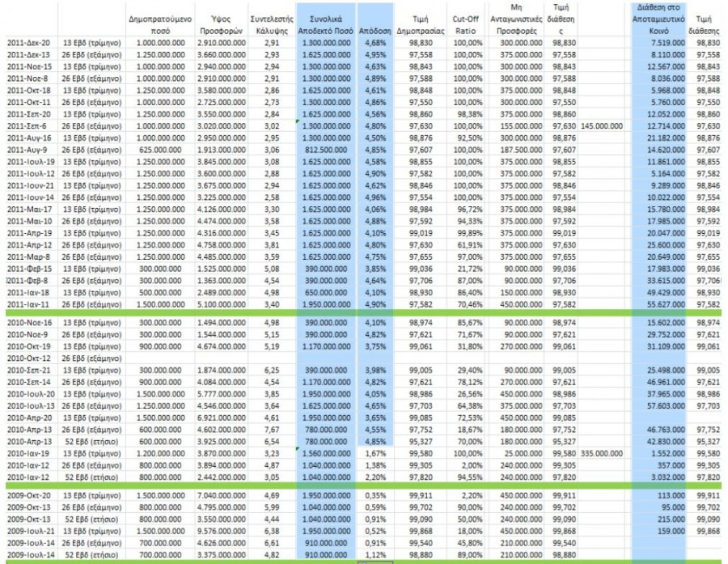Click the 2011-Δεκ-20 date cell

pyautogui.click(x=29, y=41)
